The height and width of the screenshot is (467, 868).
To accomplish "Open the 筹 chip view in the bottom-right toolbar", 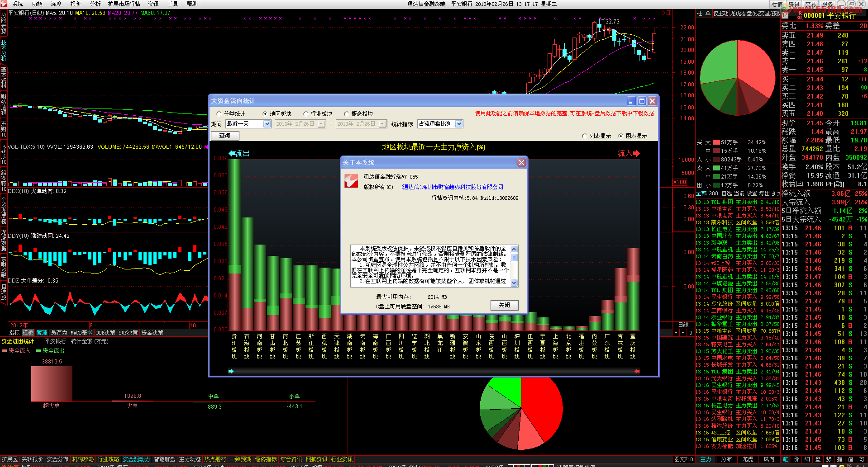I will point(861,459).
